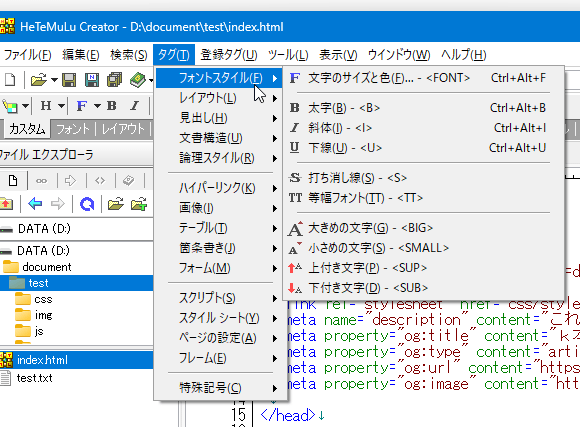
Task: Click the open folder icon in explorer toolbar
Action: (116, 204)
